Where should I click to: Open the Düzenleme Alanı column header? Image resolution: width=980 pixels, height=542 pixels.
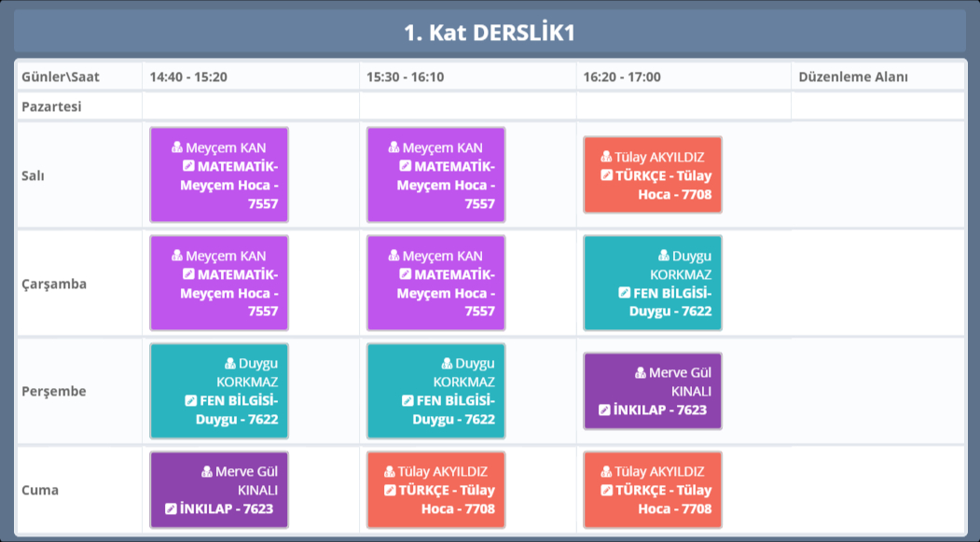click(852, 76)
